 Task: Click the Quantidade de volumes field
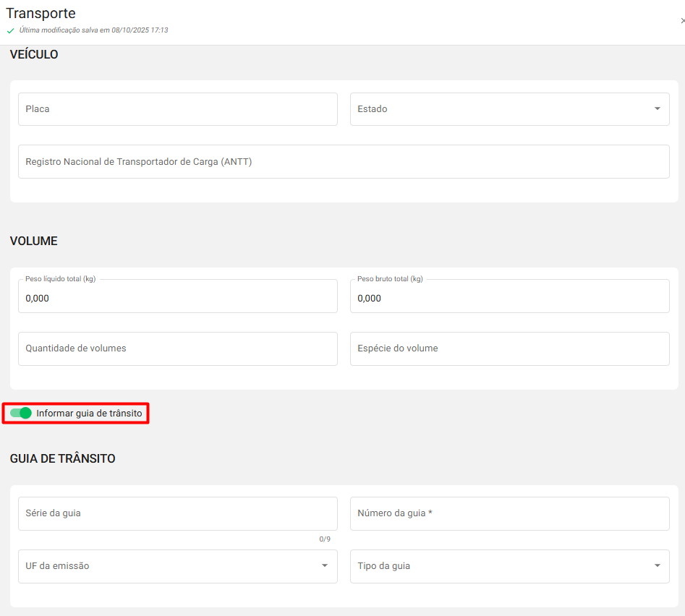177,348
